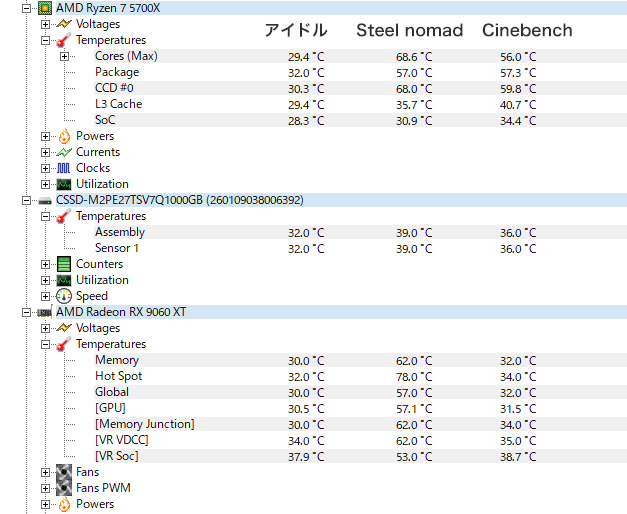Screen dimensions: 627x514
Task: Click [VR Soc] Steel nomad value 53.0 °C
Action: pos(414,457)
